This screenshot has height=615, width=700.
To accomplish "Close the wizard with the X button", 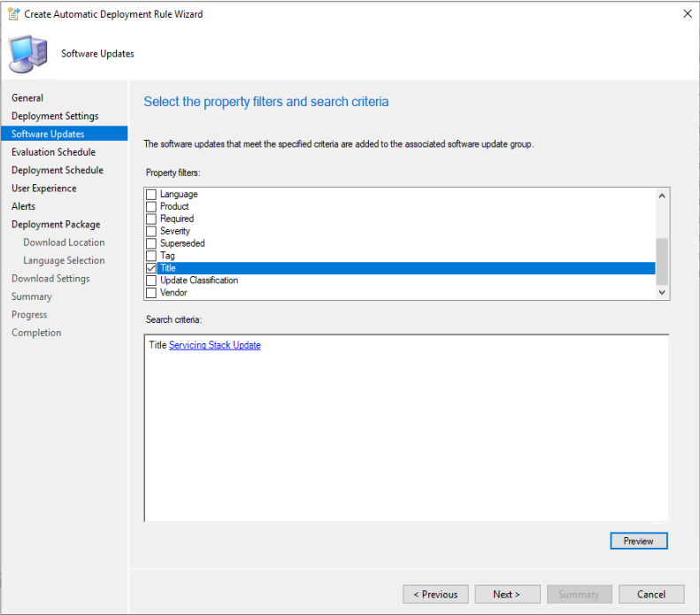I will click(688, 14).
